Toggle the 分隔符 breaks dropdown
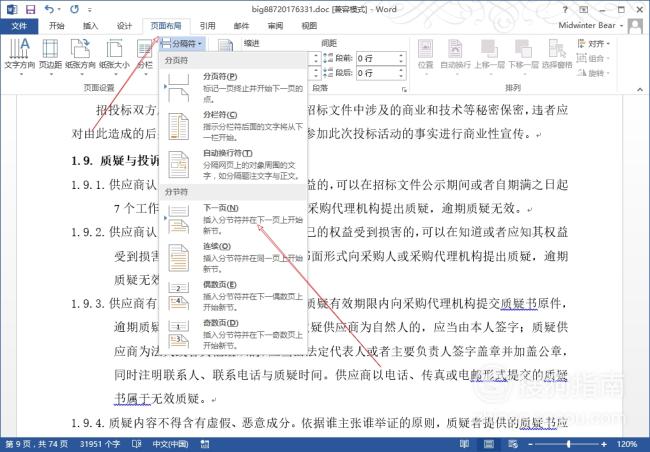 (182, 44)
